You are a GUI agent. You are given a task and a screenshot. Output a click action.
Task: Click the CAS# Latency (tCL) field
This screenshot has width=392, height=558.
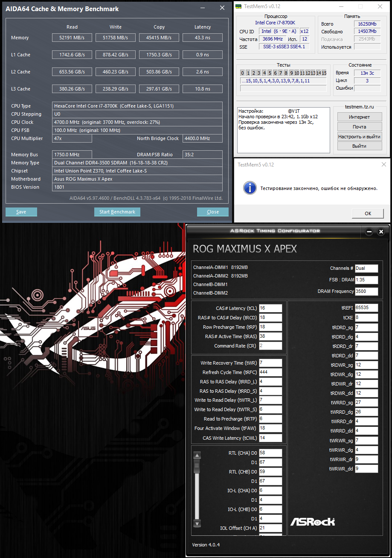(270, 308)
